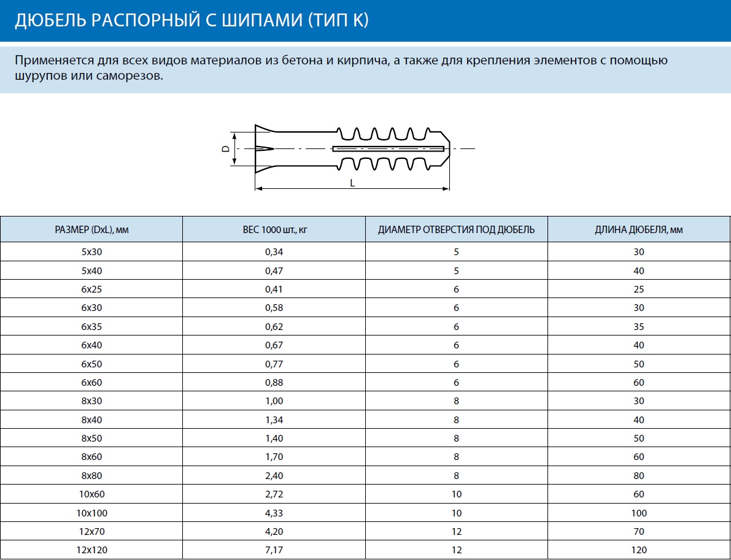
Task: Click the length value 120
Action: click(x=639, y=550)
